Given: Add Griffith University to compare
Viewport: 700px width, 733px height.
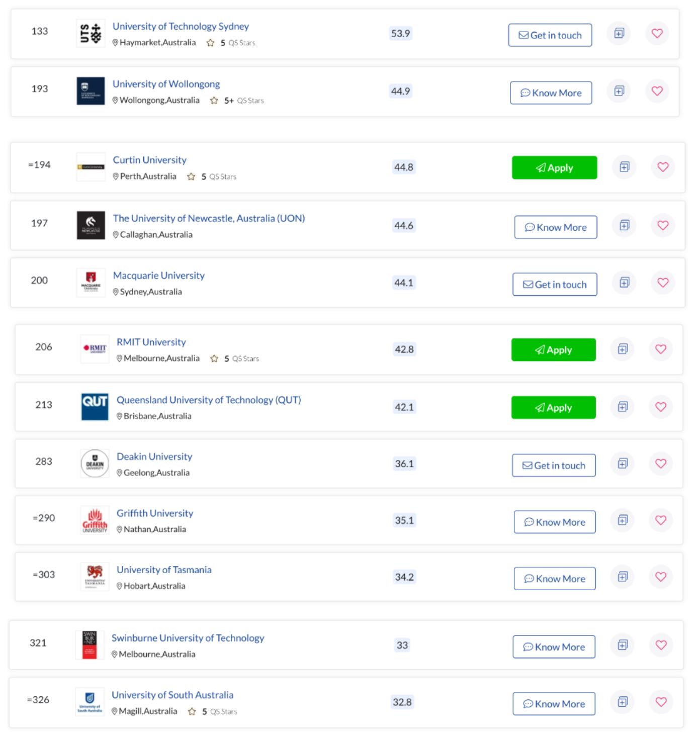Looking at the screenshot, I should pos(623,520).
